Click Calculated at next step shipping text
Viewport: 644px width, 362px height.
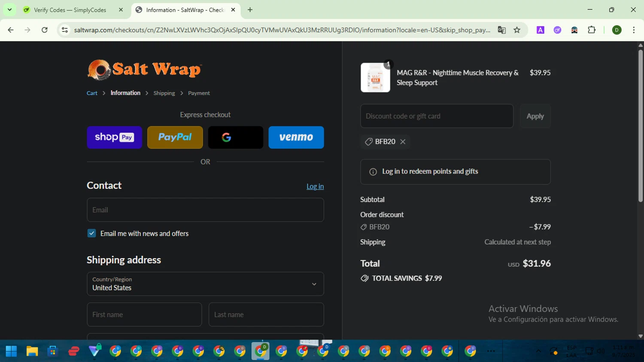click(x=517, y=242)
